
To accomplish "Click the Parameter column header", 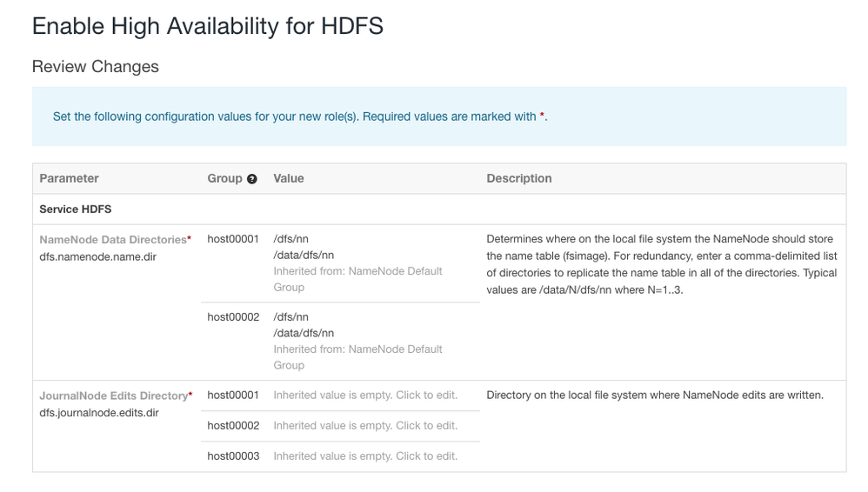I will [69, 178].
